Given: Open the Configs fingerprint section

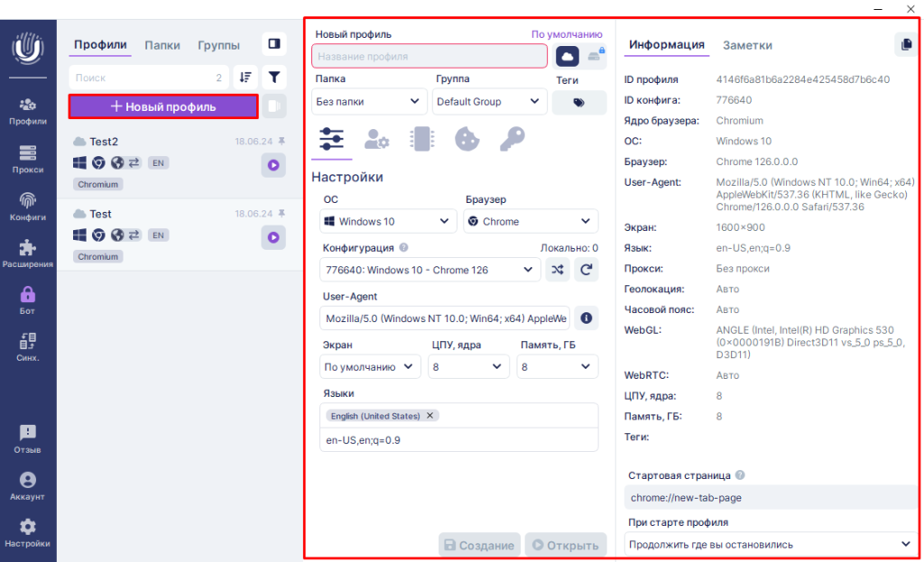Looking at the screenshot, I should [27, 207].
